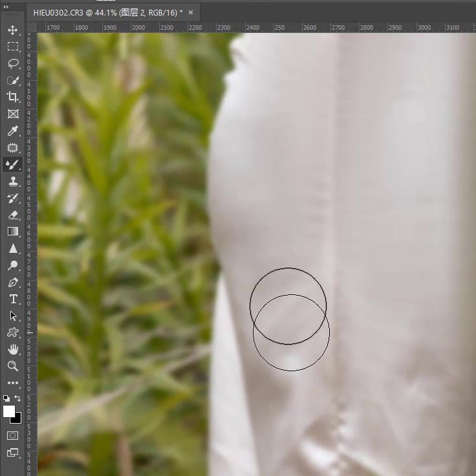Select the Hand tool
476x476 pixels.
12,349
